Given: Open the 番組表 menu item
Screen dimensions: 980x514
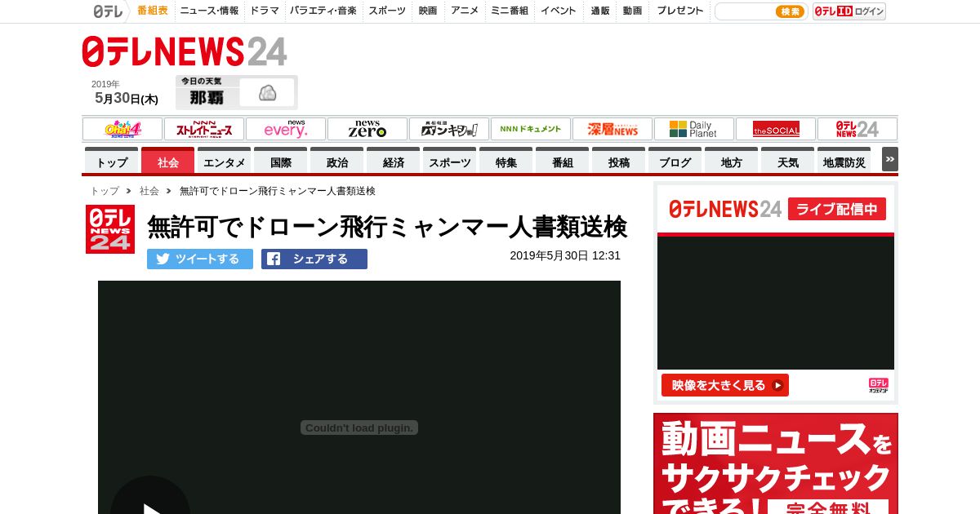Looking at the screenshot, I should coord(153,11).
